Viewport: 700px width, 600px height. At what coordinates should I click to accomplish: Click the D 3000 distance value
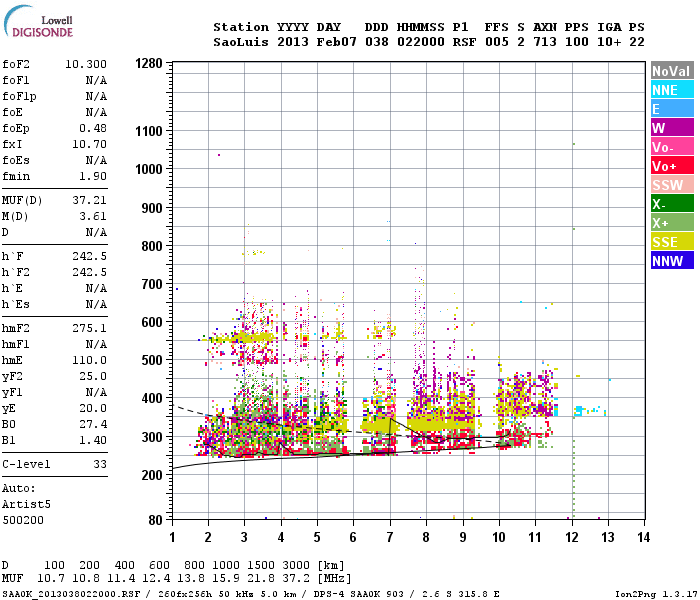(296, 566)
